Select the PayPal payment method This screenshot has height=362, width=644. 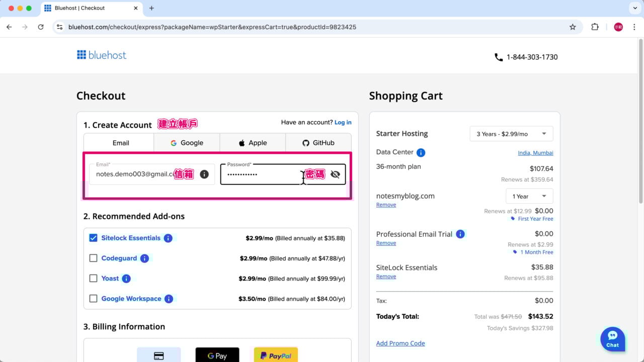click(275, 355)
